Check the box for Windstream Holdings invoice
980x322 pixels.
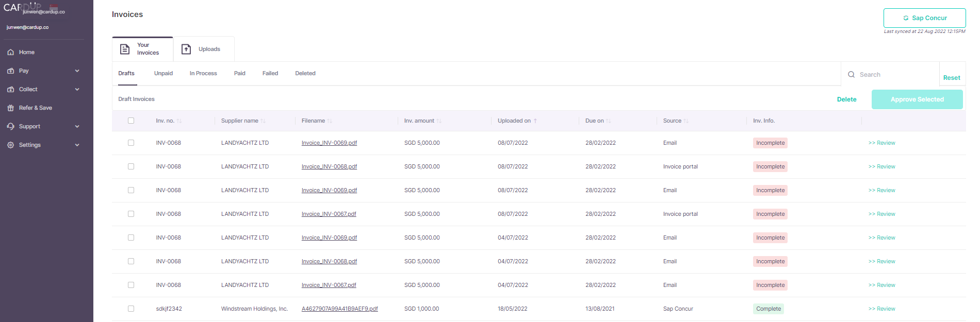pyautogui.click(x=131, y=309)
